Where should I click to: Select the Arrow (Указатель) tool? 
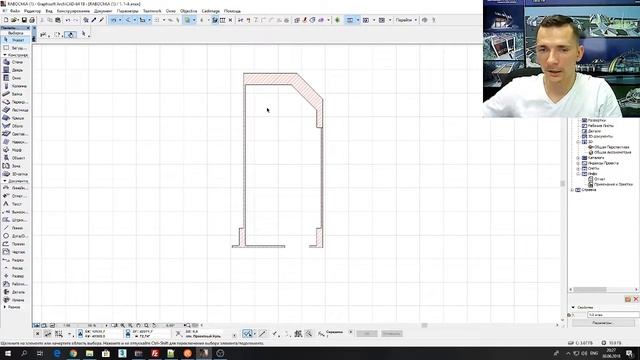[x=15, y=40]
